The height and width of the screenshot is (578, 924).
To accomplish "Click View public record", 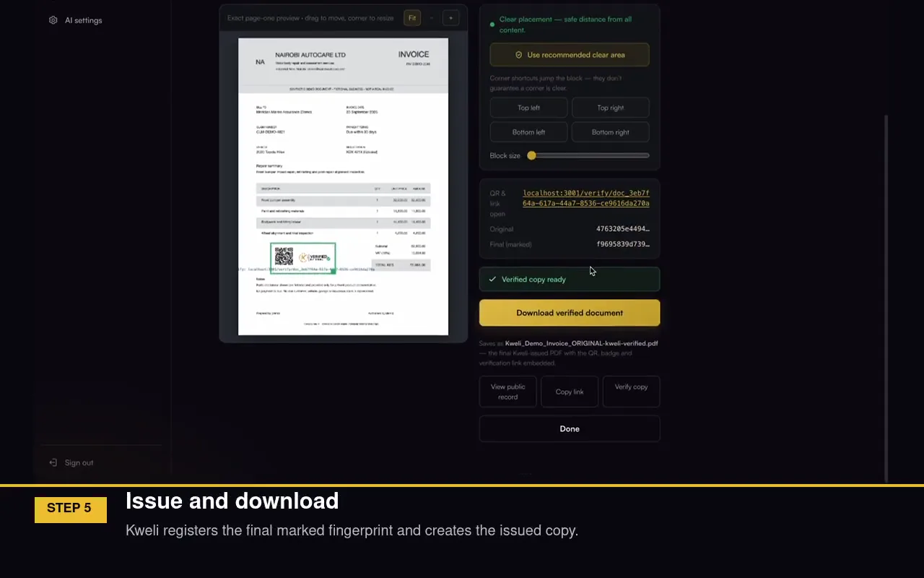I will coord(508,392).
